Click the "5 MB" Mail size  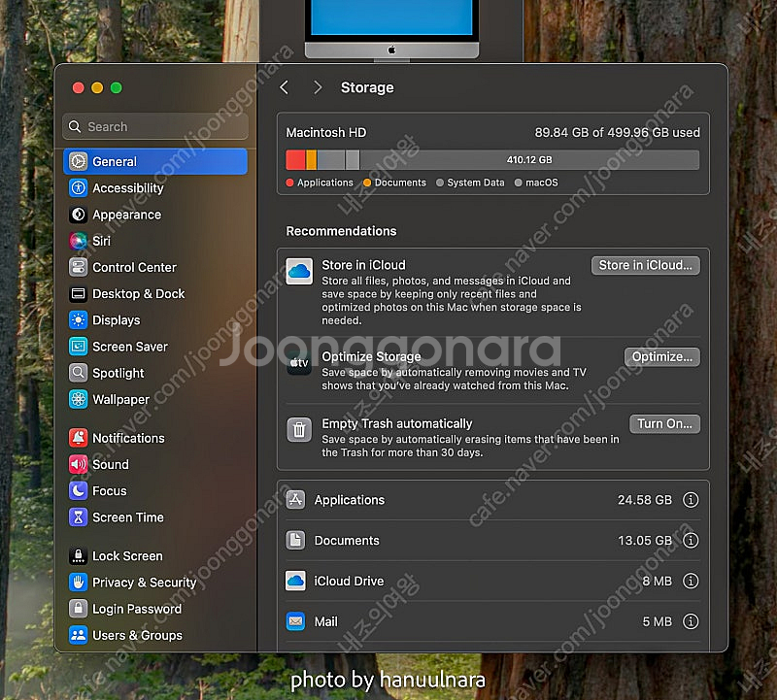[658, 621]
